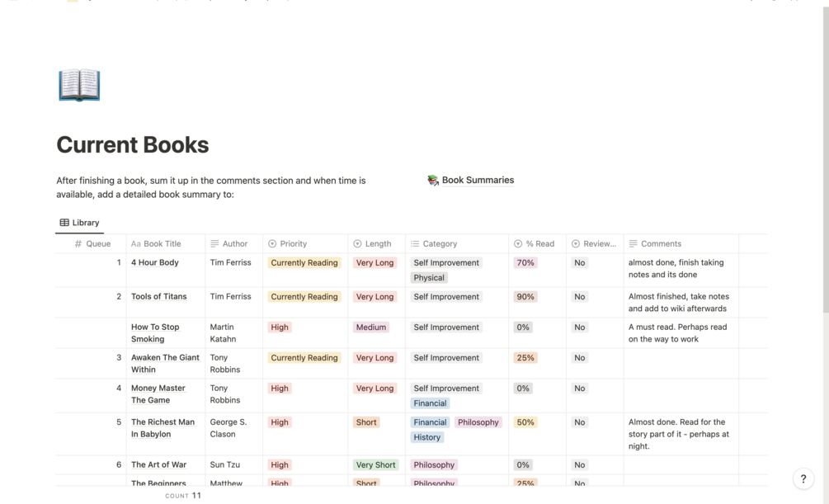Click the Category multi-select column icon

pos(415,244)
